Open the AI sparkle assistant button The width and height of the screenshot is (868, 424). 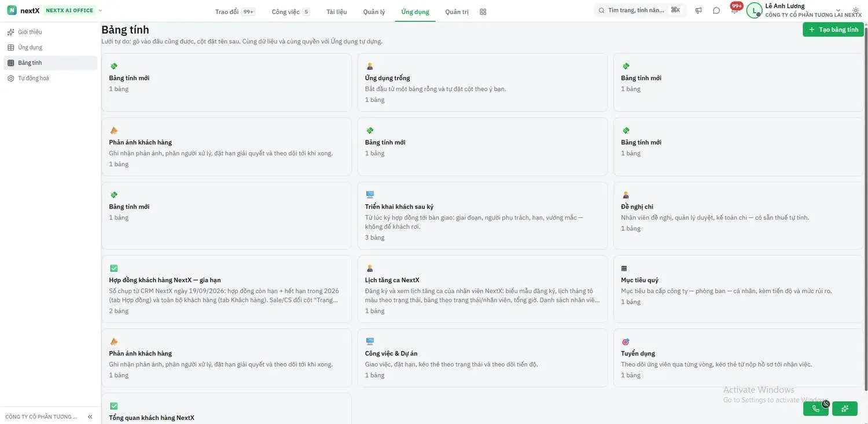coord(845,408)
